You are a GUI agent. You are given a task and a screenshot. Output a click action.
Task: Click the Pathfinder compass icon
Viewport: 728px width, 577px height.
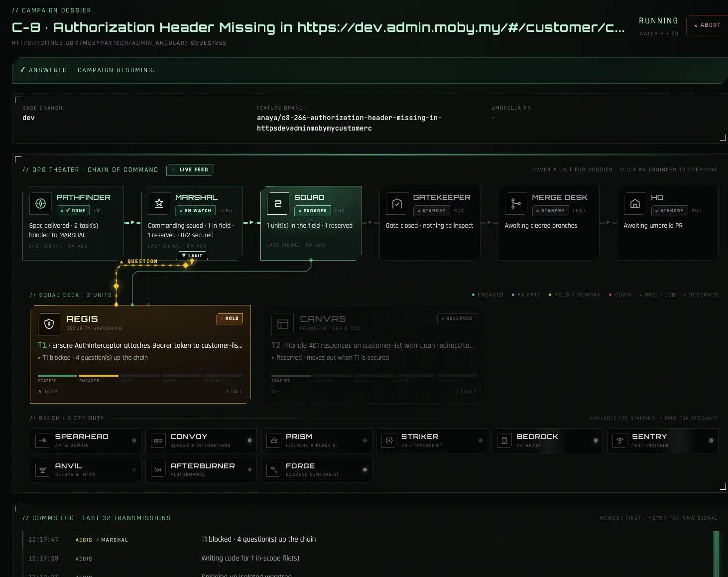40,203
